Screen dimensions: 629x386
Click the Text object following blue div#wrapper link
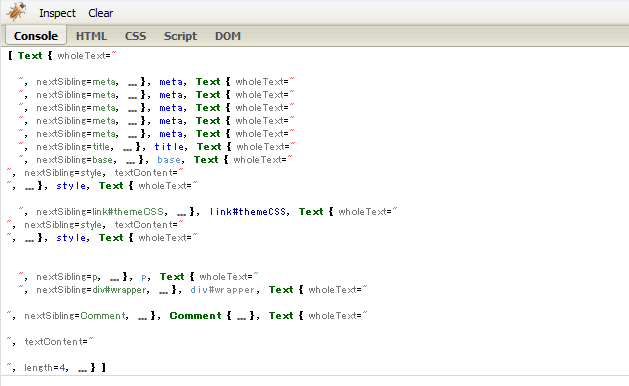[x=281, y=290]
